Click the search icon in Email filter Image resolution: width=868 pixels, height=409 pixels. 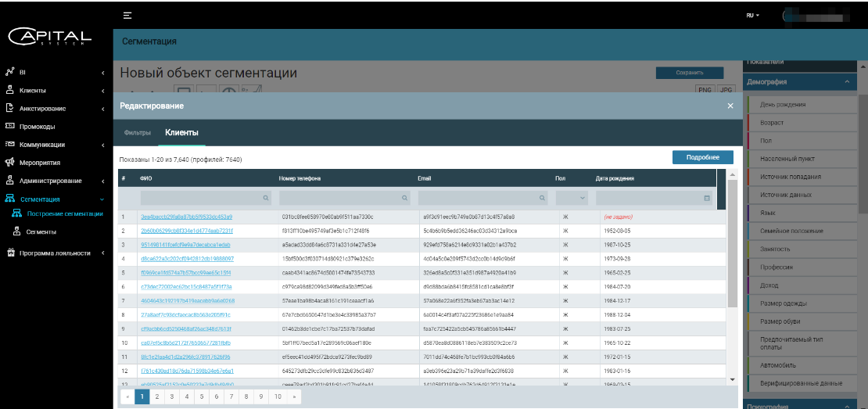click(544, 199)
